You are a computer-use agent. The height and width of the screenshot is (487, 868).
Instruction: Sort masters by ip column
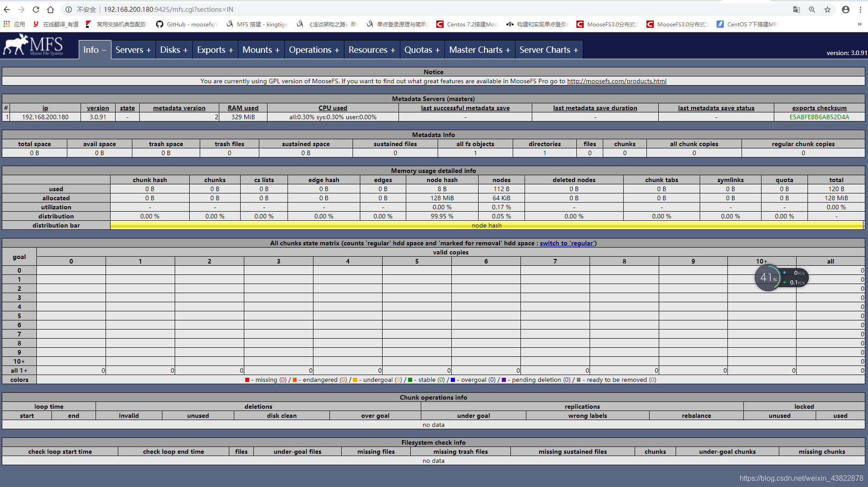pos(45,108)
